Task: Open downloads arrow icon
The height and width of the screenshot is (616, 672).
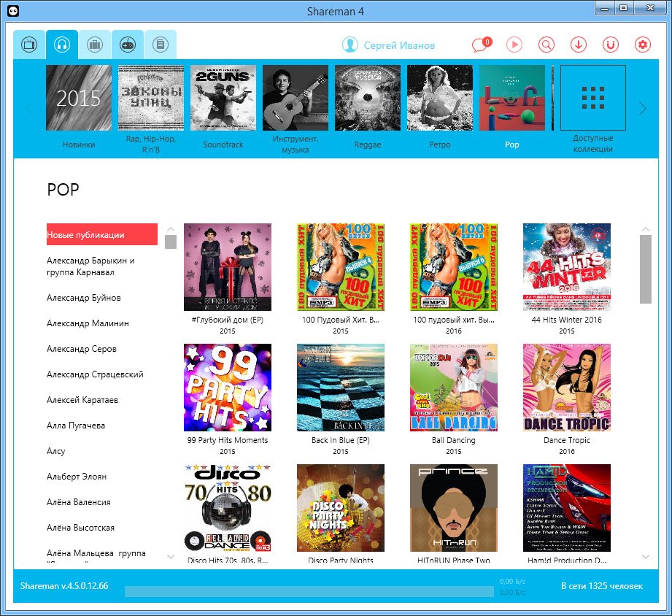Action: click(x=579, y=45)
